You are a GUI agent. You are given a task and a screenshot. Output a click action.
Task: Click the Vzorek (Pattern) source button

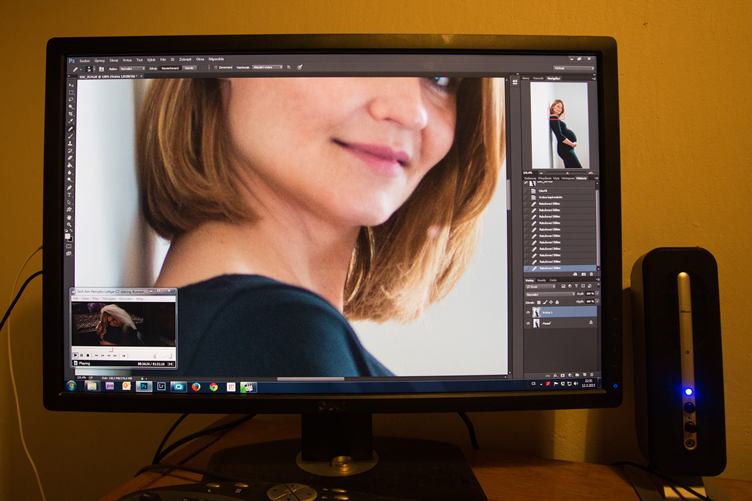[x=189, y=68]
